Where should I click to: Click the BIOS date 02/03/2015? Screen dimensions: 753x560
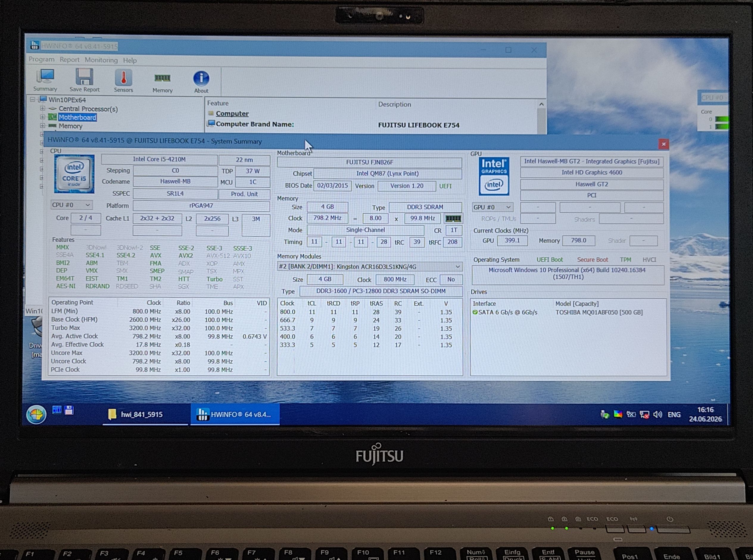pos(332,186)
